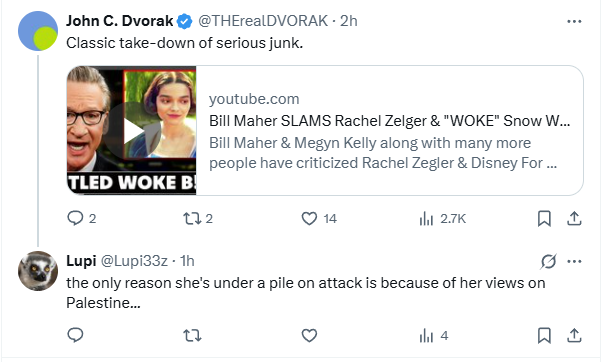This screenshot has height=362, width=602.
Task: Click the Grok icon on Lupi's reply
Action: (548, 261)
